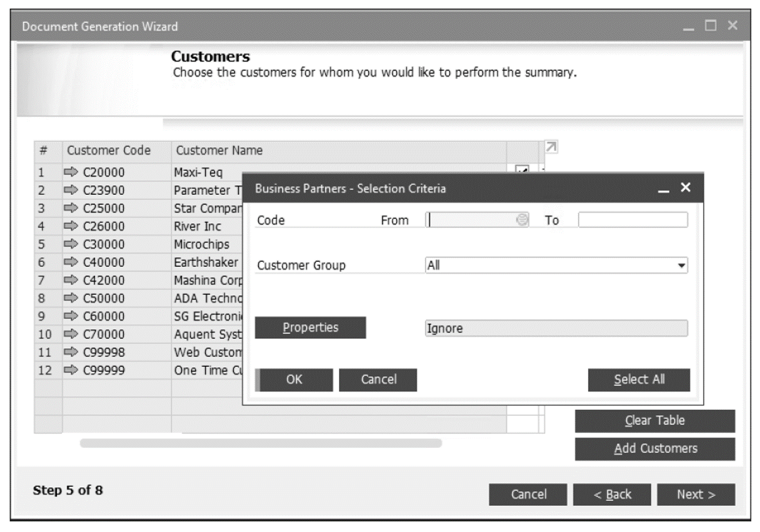Advance the wizard with Next

click(696, 495)
